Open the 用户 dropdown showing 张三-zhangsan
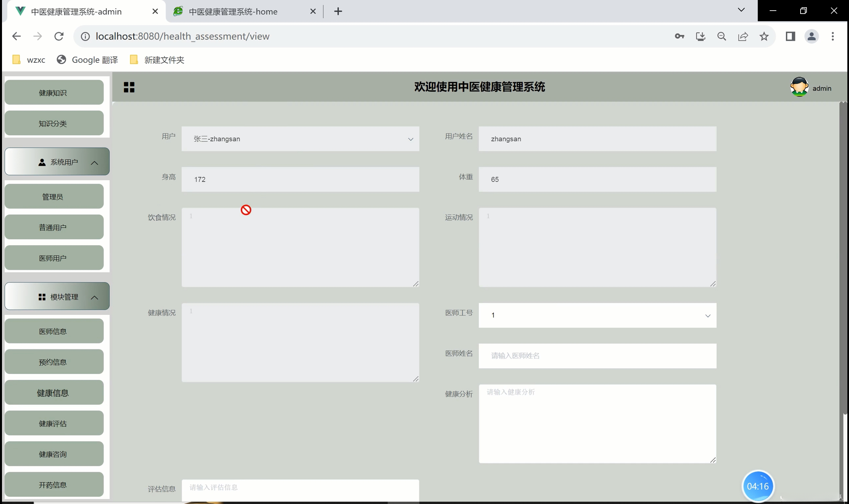The height and width of the screenshot is (504, 849). click(300, 139)
